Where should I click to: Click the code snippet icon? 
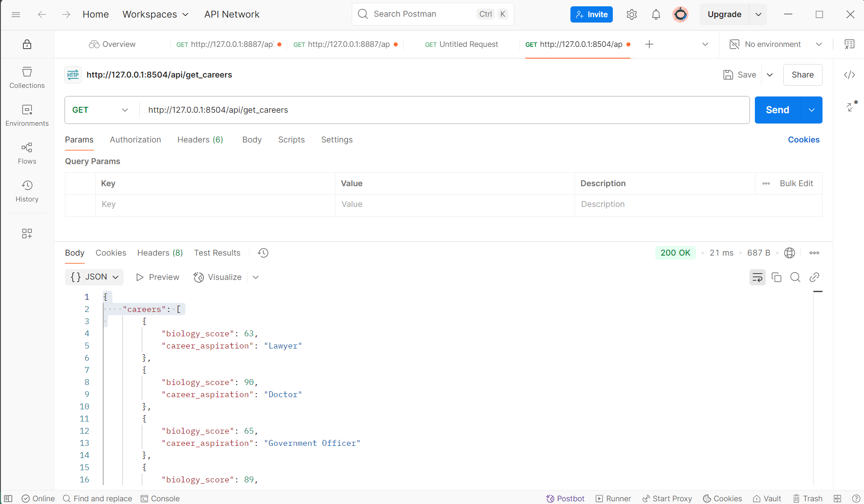(x=849, y=75)
